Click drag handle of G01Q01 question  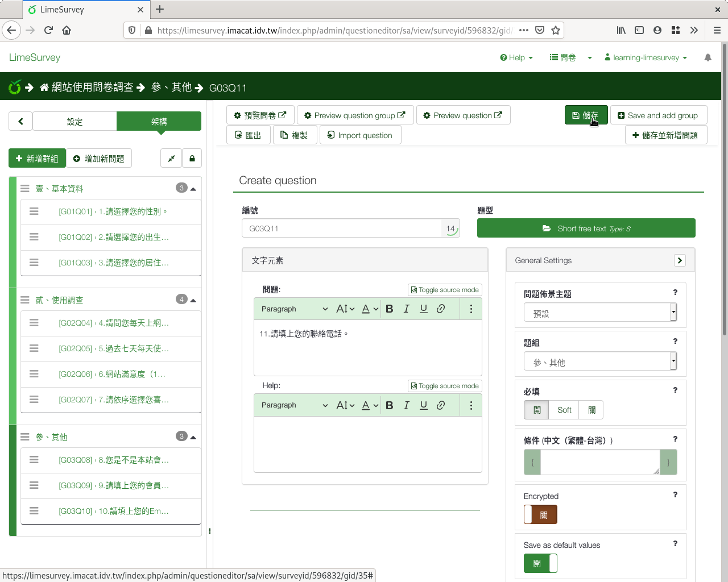click(x=34, y=211)
